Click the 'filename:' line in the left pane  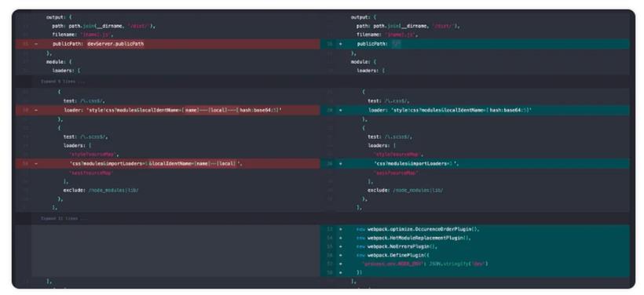click(x=82, y=35)
